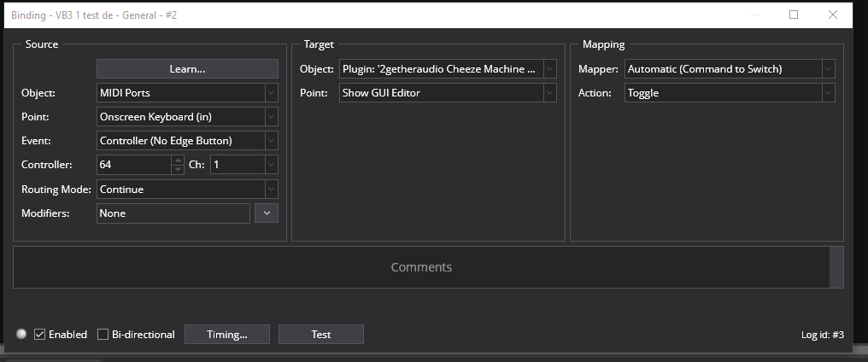Open the Source Object dropdown (MIDI Ports)

tap(187, 92)
